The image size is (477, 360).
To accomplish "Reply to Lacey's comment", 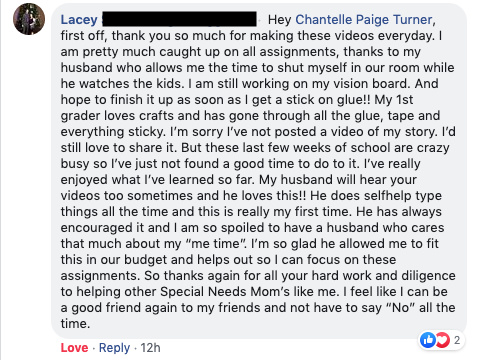I will [x=114, y=348].
